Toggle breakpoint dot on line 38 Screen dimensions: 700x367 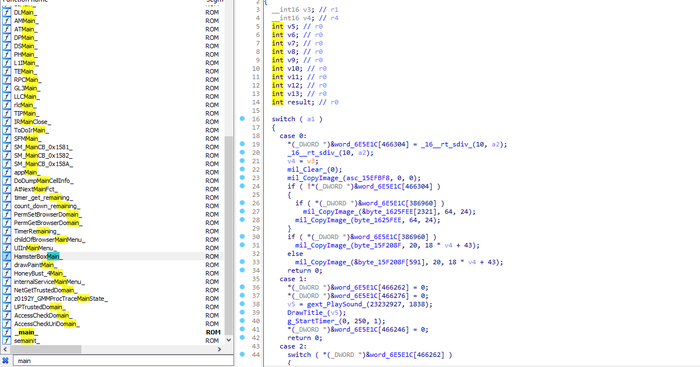point(242,304)
